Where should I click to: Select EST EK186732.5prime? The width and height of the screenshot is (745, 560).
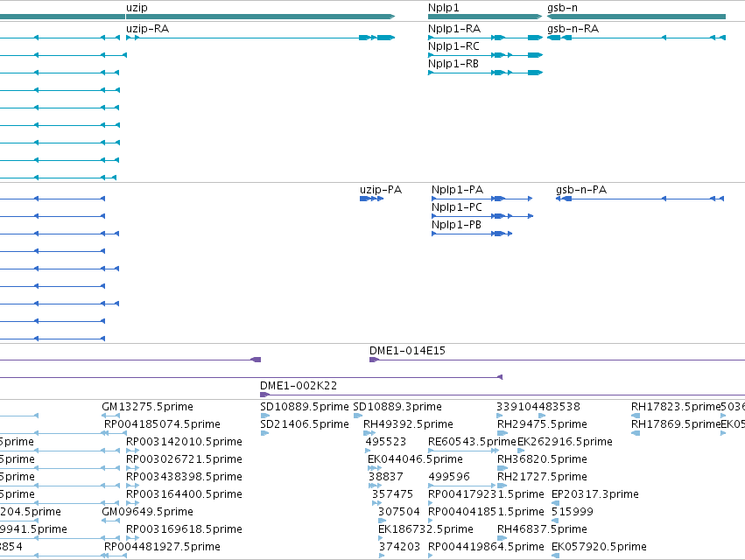click(x=425, y=529)
